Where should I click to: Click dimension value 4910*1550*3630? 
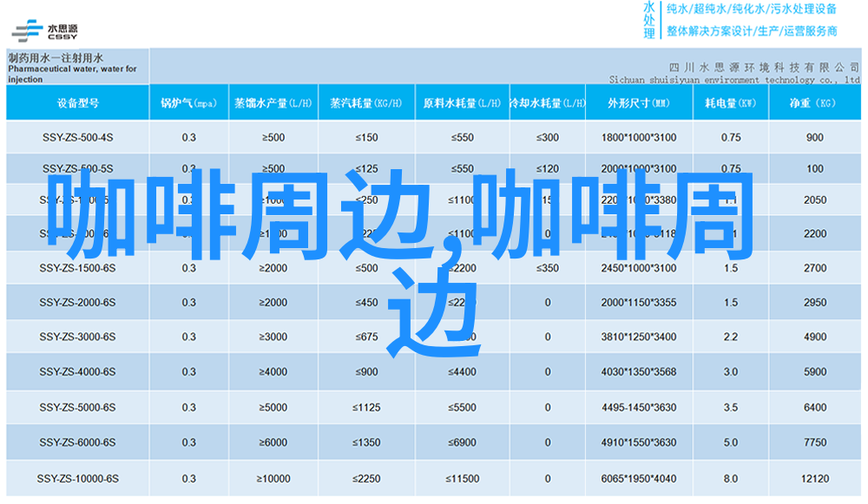pyautogui.click(x=639, y=442)
